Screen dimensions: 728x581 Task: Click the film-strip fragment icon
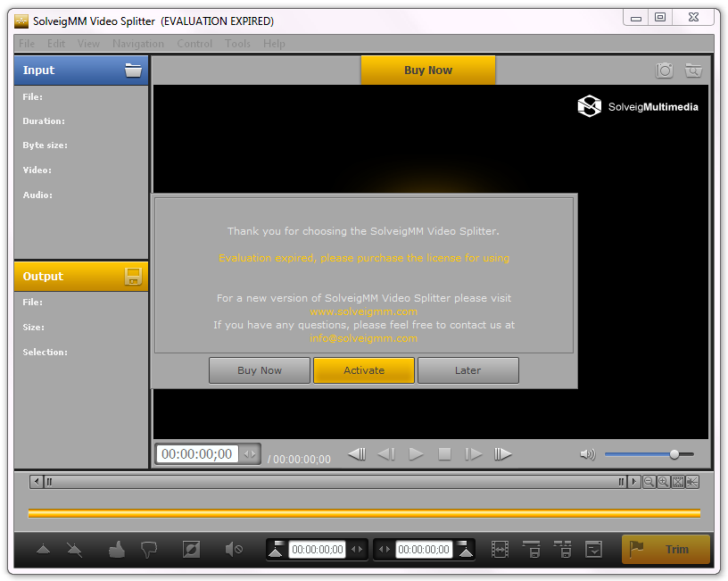(x=500, y=550)
